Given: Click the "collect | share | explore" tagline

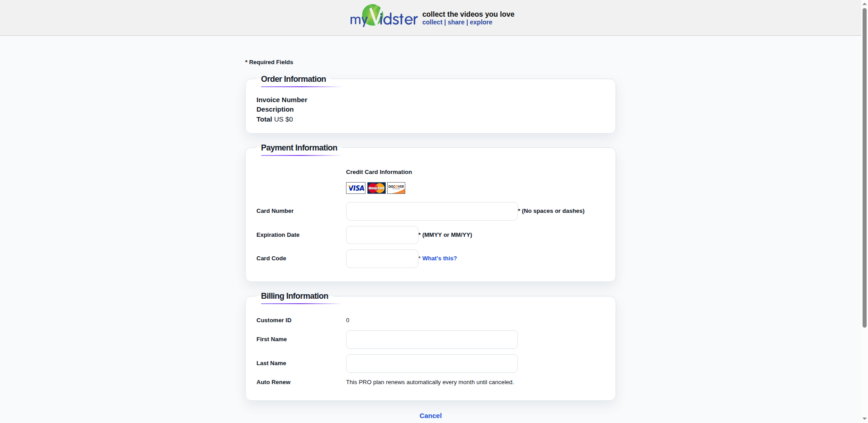Looking at the screenshot, I should point(457,22).
